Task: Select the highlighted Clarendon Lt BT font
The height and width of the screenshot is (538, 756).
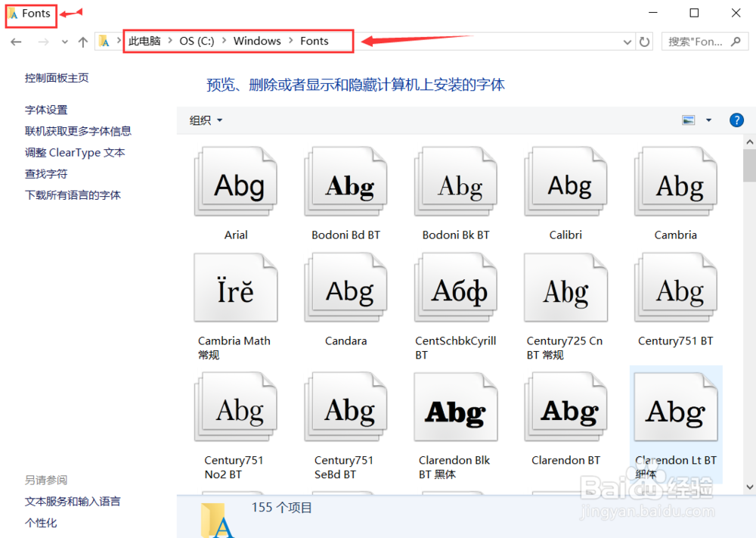Action: tap(675, 406)
